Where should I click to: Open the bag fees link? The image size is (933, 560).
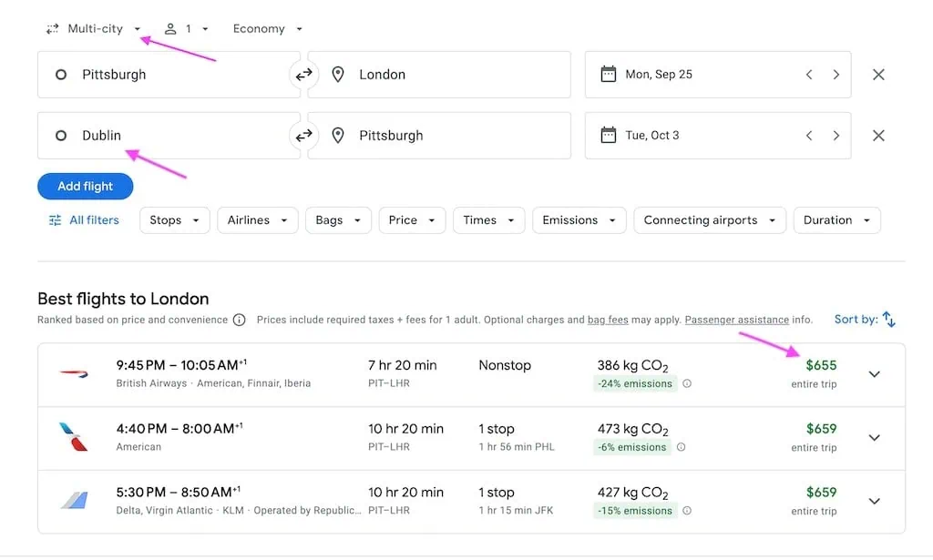coord(608,320)
